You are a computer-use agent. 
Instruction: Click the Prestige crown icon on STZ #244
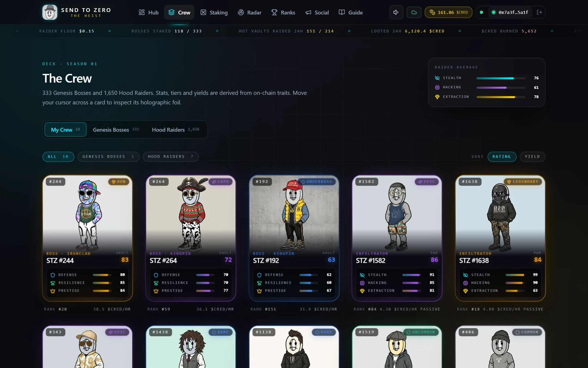[53, 291]
